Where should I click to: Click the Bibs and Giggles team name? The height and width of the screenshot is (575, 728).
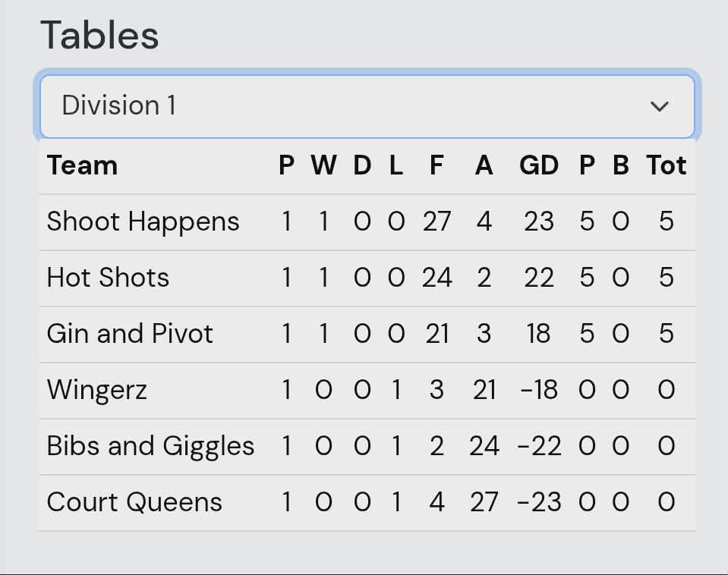(x=150, y=446)
